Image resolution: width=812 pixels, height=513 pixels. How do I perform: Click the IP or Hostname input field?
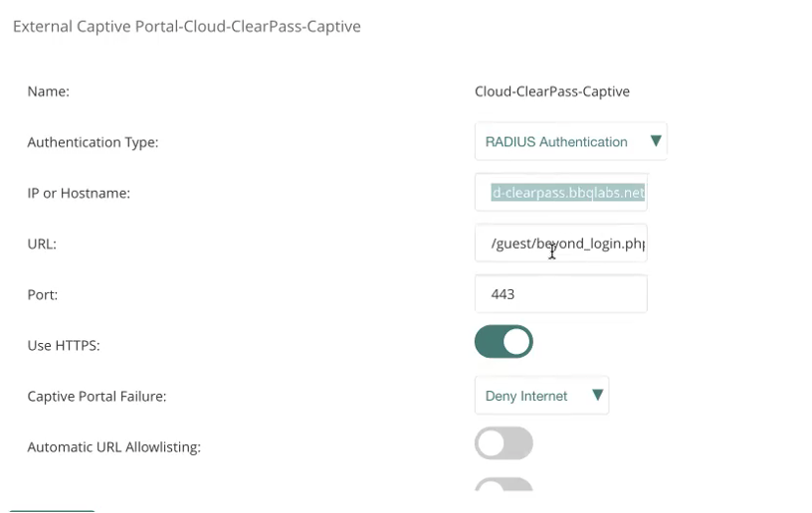pos(561,193)
